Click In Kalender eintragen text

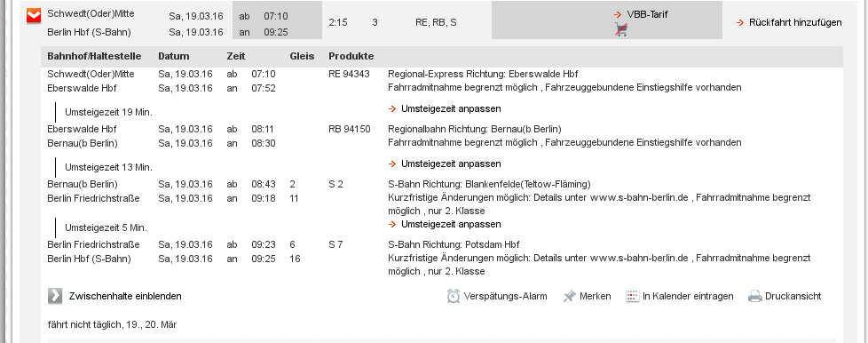pos(688,296)
